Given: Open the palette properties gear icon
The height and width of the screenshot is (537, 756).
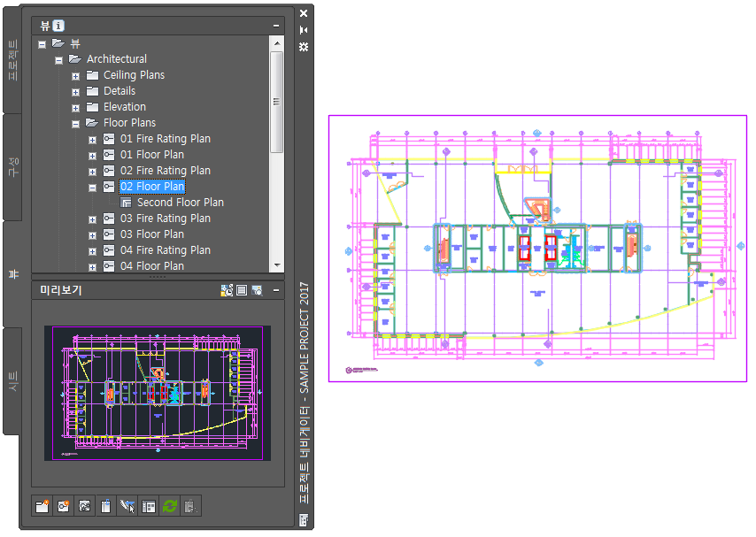Looking at the screenshot, I should click(304, 47).
